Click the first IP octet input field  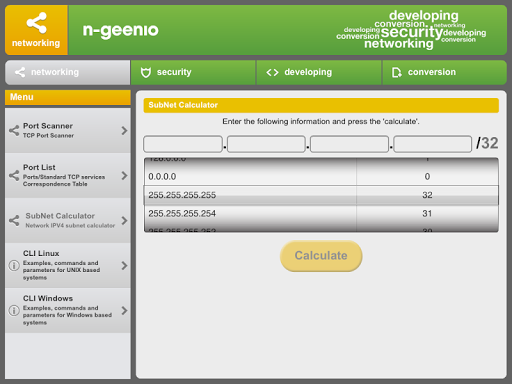coord(183,144)
